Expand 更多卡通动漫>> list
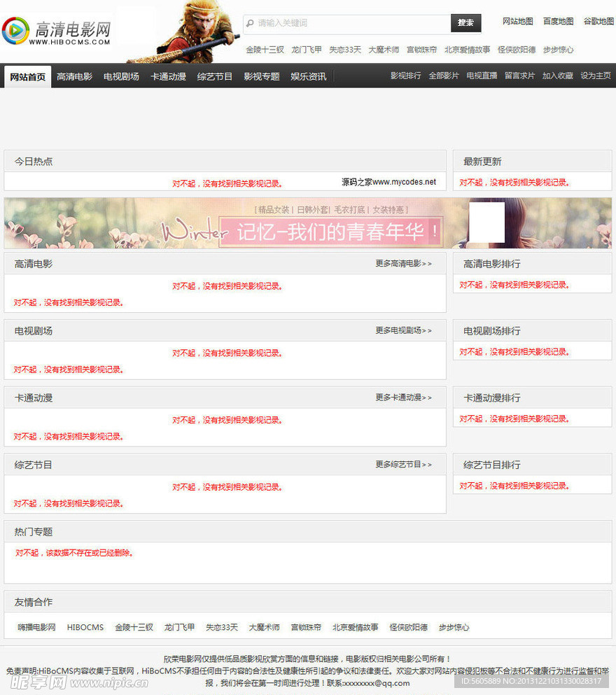616x695 pixels. [x=403, y=398]
